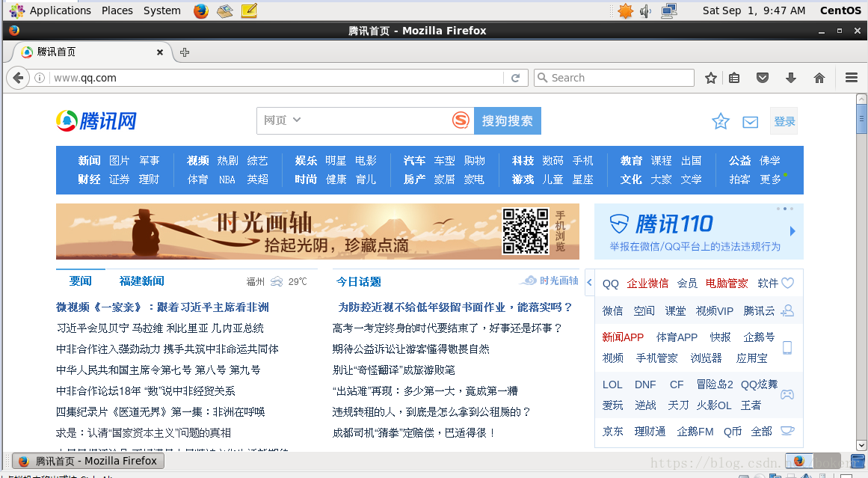Screen dimensions: 868x478
Task: Click the vertical scrollbar down arrow
Action: click(x=861, y=445)
